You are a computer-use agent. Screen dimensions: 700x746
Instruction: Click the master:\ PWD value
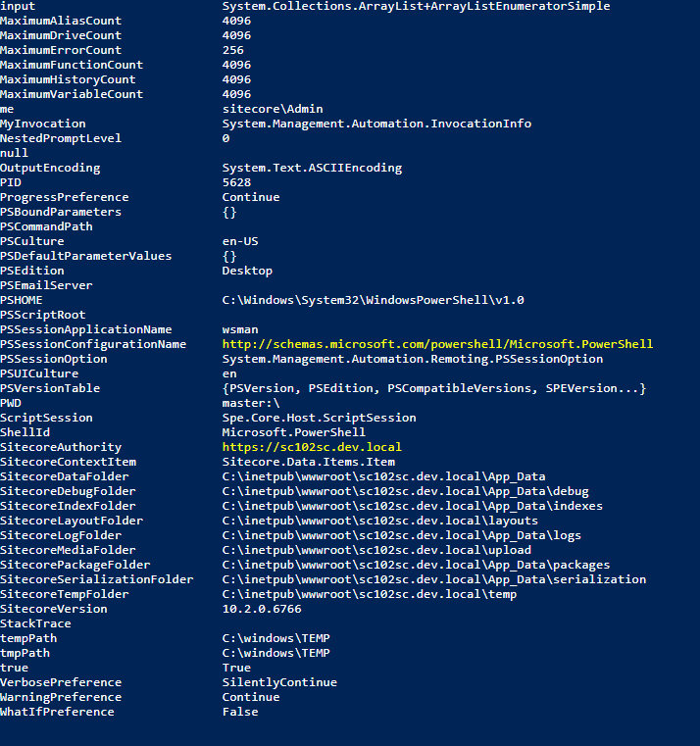[x=251, y=403]
